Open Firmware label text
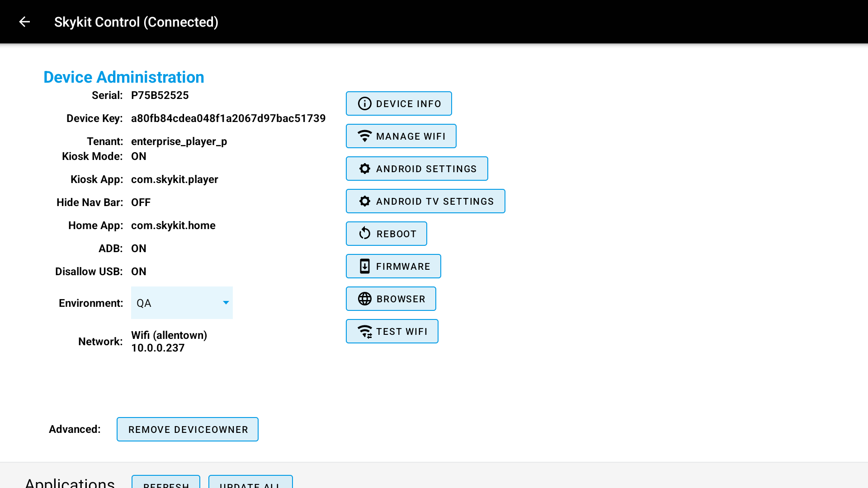The image size is (868, 488). pyautogui.click(x=403, y=267)
